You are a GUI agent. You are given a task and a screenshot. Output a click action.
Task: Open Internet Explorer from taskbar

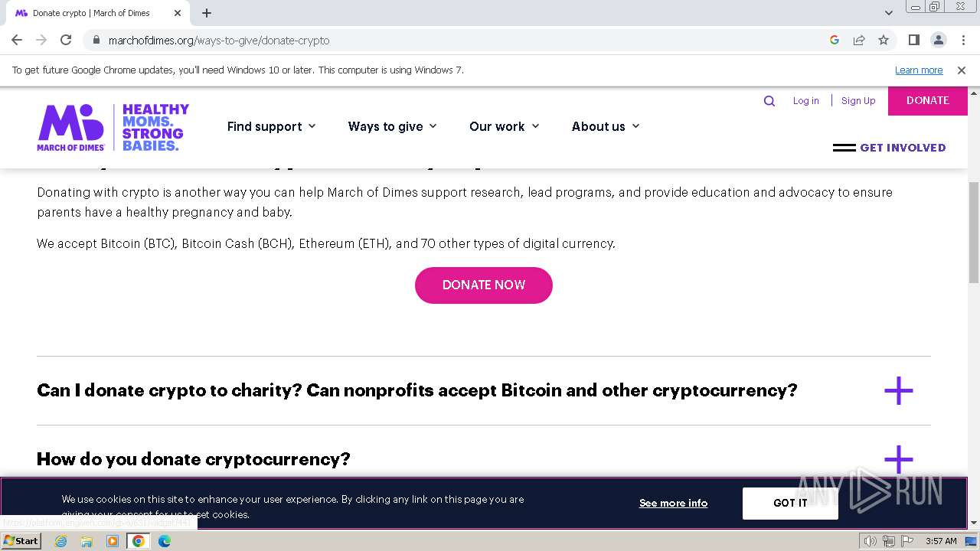[61, 541]
